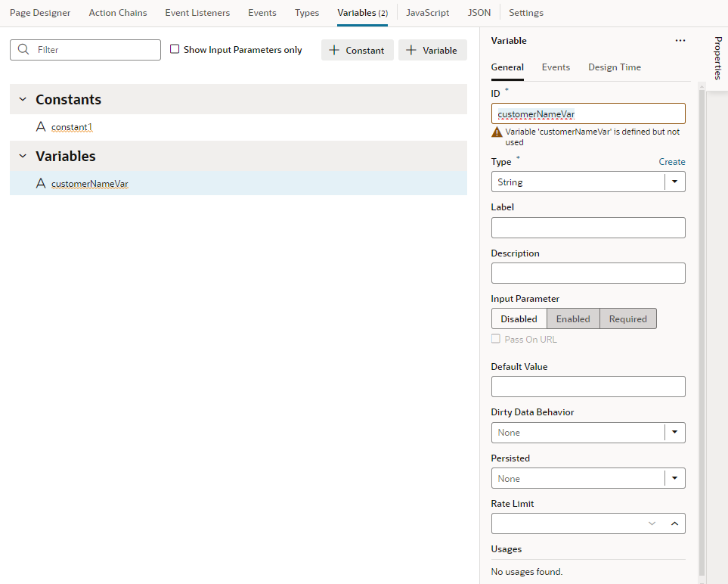This screenshot has height=584, width=728.
Task: Switch to the JavaScript tab
Action: click(427, 12)
